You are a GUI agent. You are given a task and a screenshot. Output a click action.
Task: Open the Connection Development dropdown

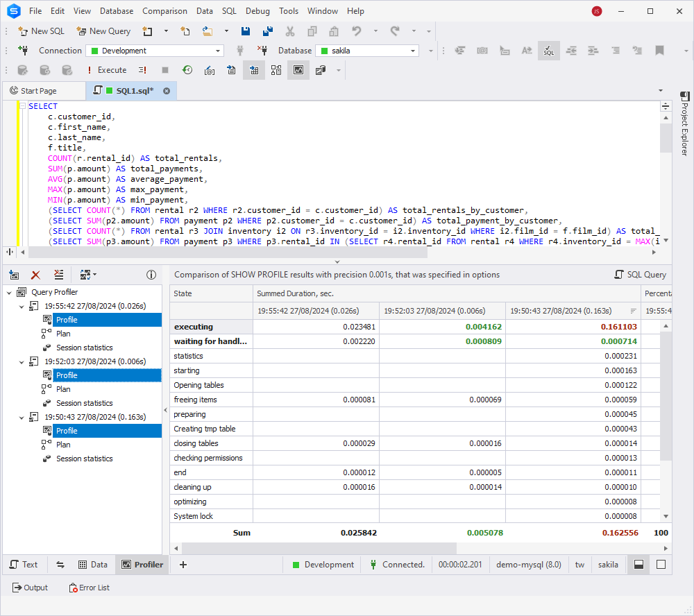[155, 51]
